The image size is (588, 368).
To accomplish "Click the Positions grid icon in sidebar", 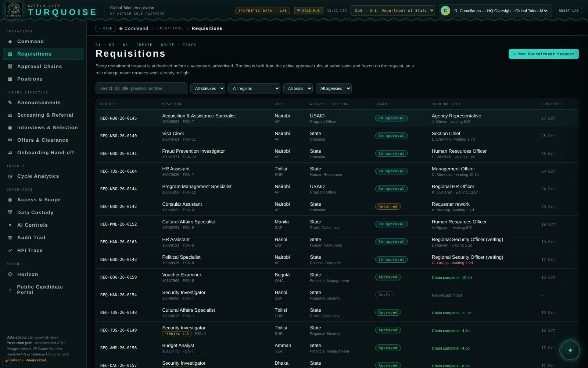I will pyautogui.click(x=10, y=79).
